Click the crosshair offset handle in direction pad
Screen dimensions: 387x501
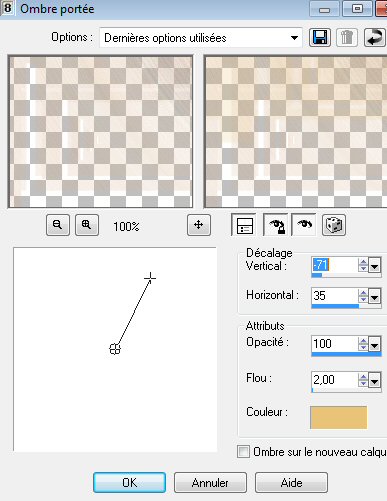150,277
